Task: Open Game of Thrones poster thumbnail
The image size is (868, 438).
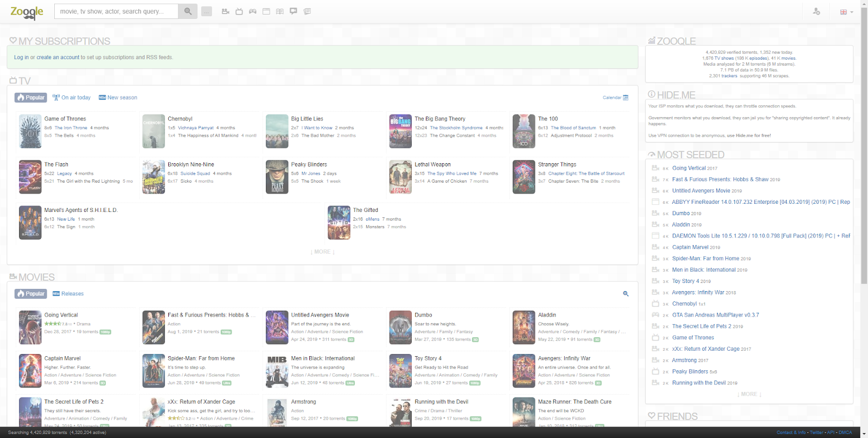Action: 30,131
